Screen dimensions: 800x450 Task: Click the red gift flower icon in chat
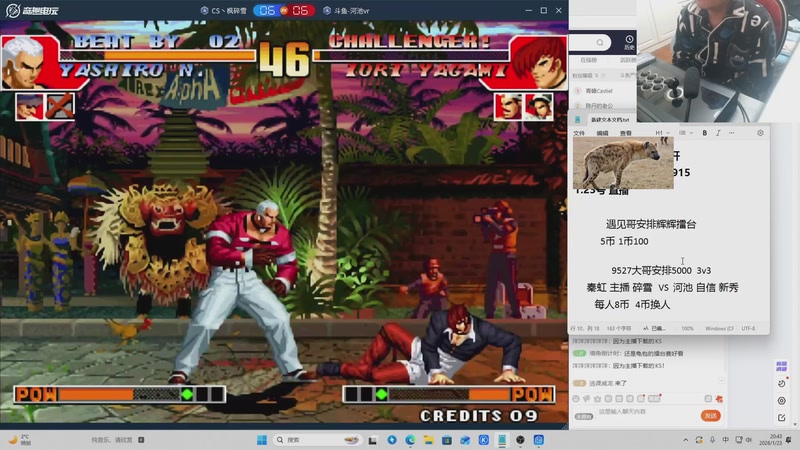point(719,398)
